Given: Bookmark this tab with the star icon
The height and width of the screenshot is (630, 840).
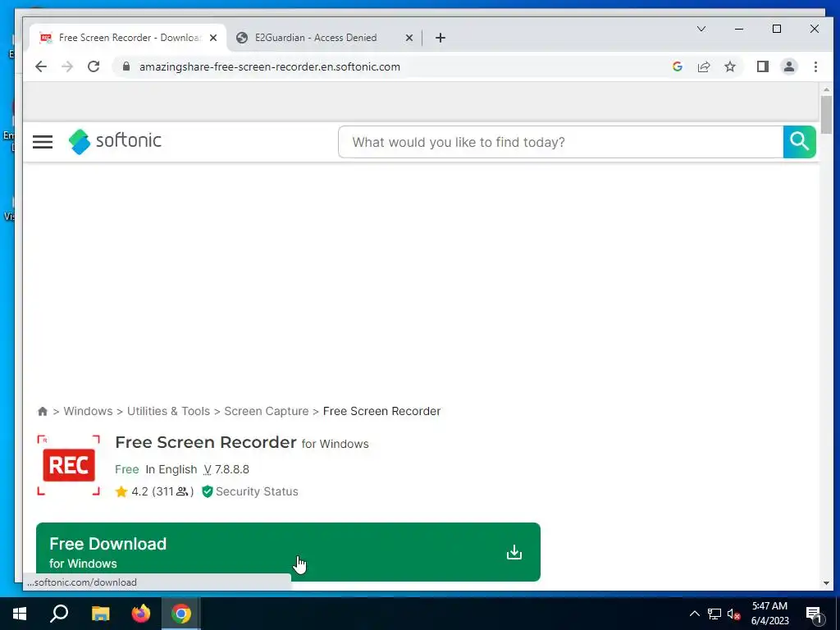Looking at the screenshot, I should [729, 66].
